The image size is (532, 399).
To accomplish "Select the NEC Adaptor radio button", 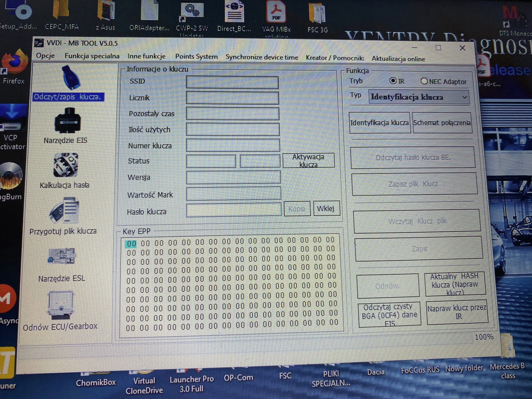I will point(424,81).
